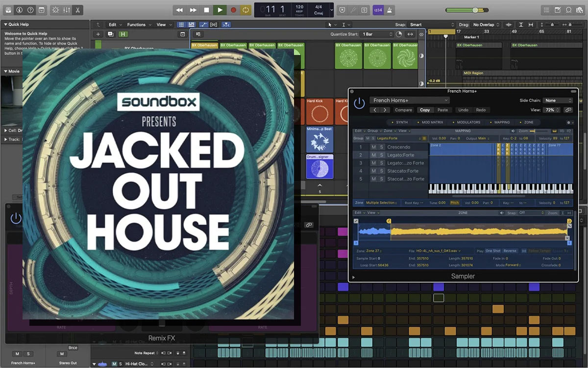Open the Side Chain None dropdown
Screen dimensions: 588x368
click(x=558, y=101)
